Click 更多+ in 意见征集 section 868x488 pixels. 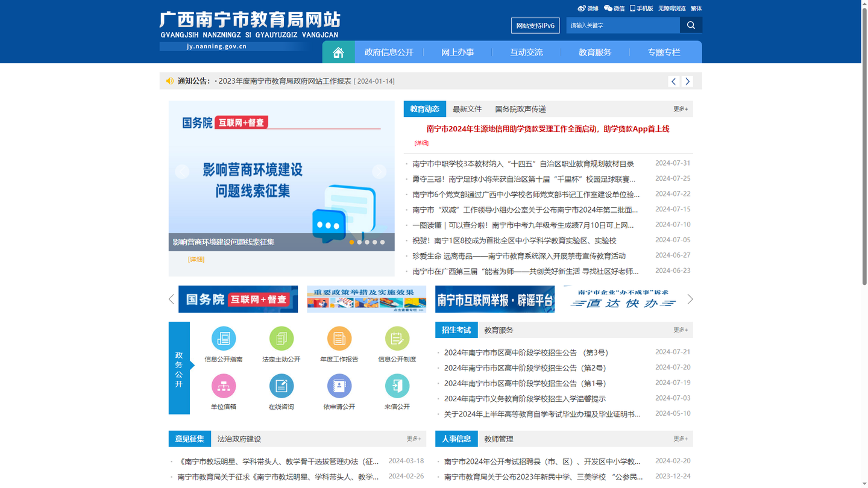point(414,439)
